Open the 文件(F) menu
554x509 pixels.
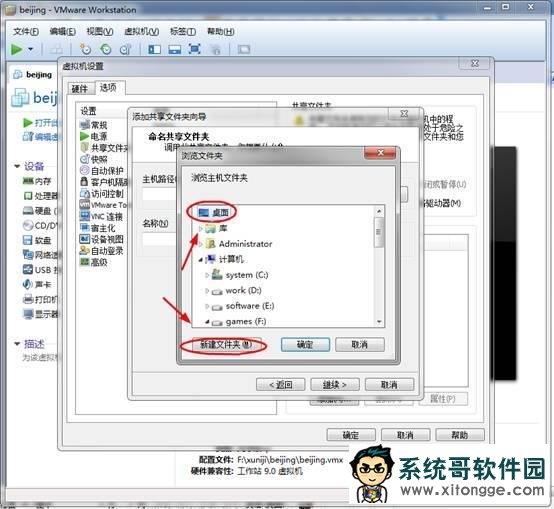26,31
